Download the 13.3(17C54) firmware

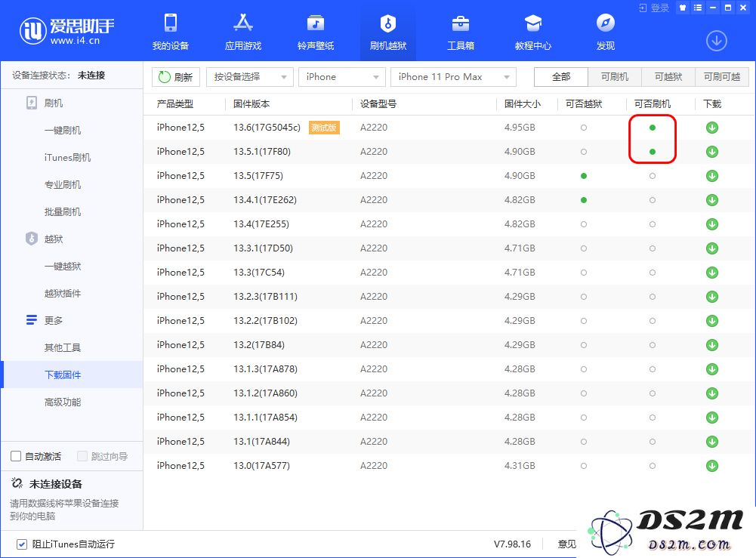712,273
